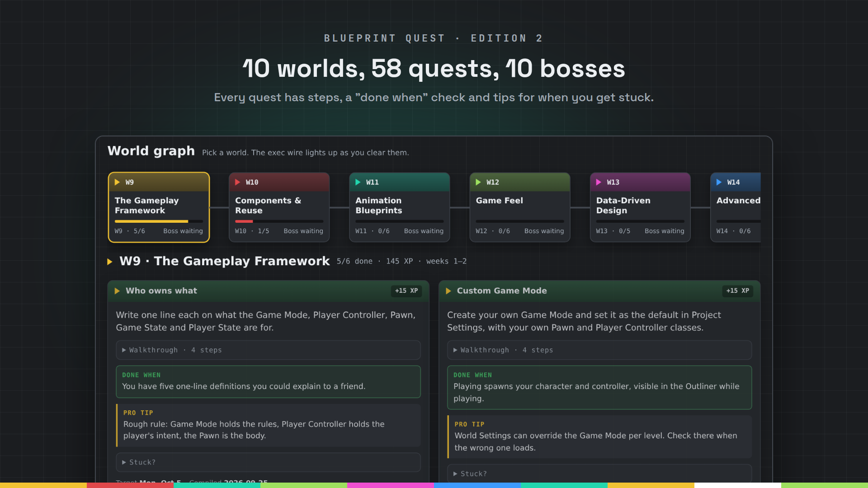
Task: Click the "10 worlds, 58 quests, 10 bosses" headline
Action: [434, 69]
